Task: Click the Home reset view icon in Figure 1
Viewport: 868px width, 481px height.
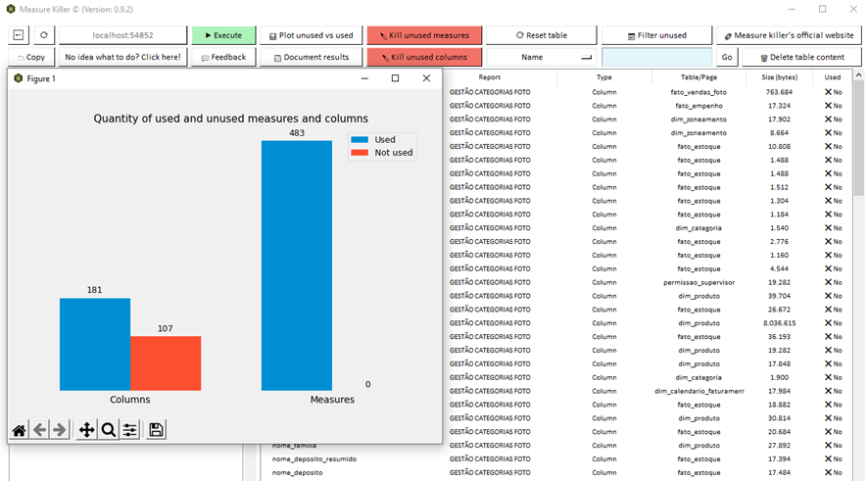Action: click(19, 430)
